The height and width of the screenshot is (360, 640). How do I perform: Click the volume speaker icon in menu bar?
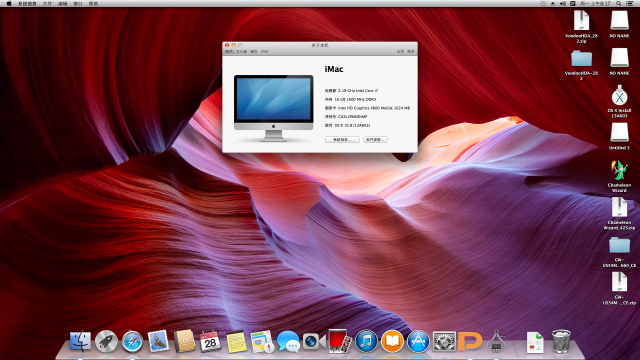click(563, 3)
